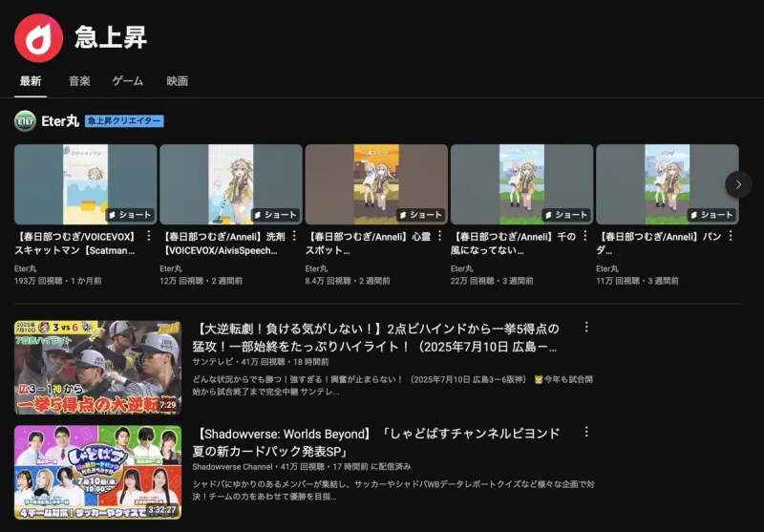764x532 pixels.
Task: Click the 193万 回視聴・1 か月前 text
Action: [x=58, y=281]
